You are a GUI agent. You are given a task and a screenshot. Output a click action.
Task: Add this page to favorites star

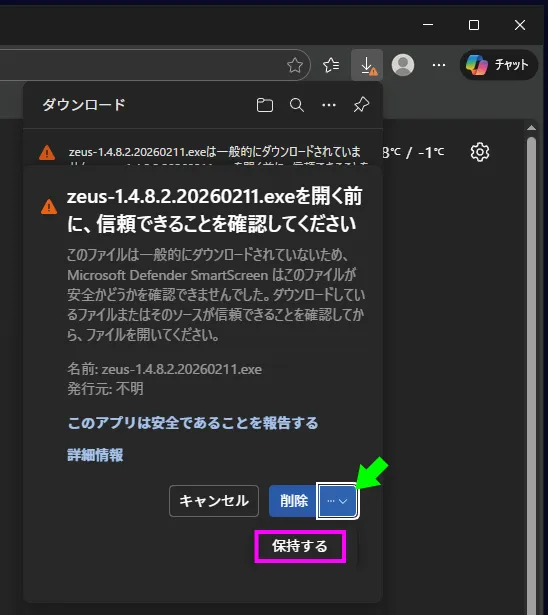pyautogui.click(x=295, y=65)
